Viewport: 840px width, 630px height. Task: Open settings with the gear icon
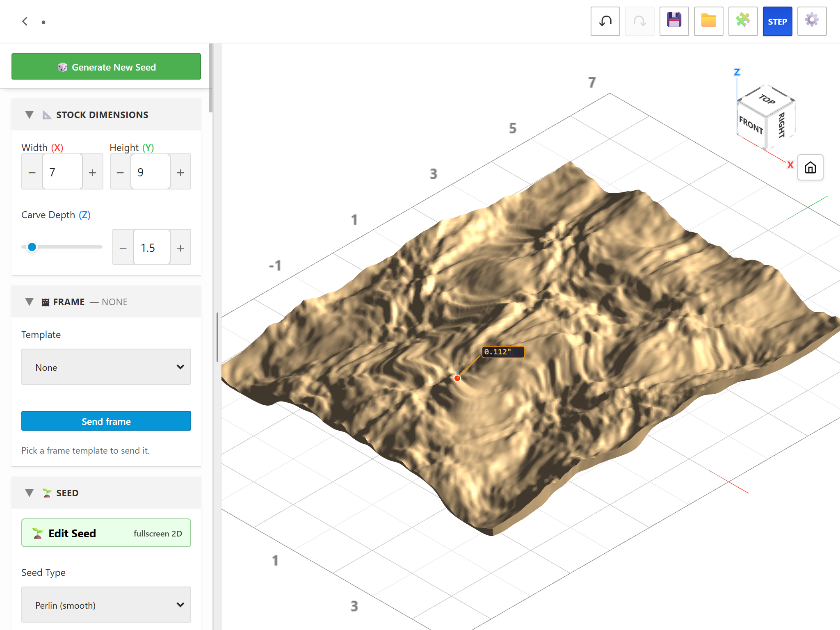[x=812, y=21]
